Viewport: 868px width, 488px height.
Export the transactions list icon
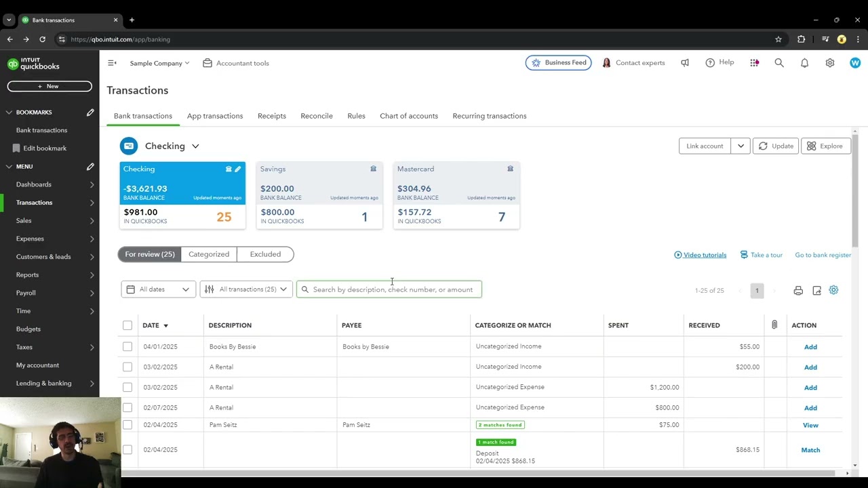point(816,291)
